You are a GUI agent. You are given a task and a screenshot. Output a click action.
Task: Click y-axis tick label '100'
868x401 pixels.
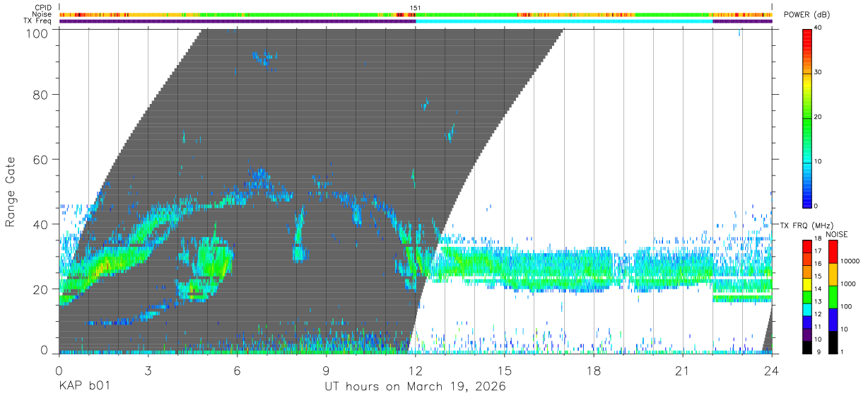35,33
